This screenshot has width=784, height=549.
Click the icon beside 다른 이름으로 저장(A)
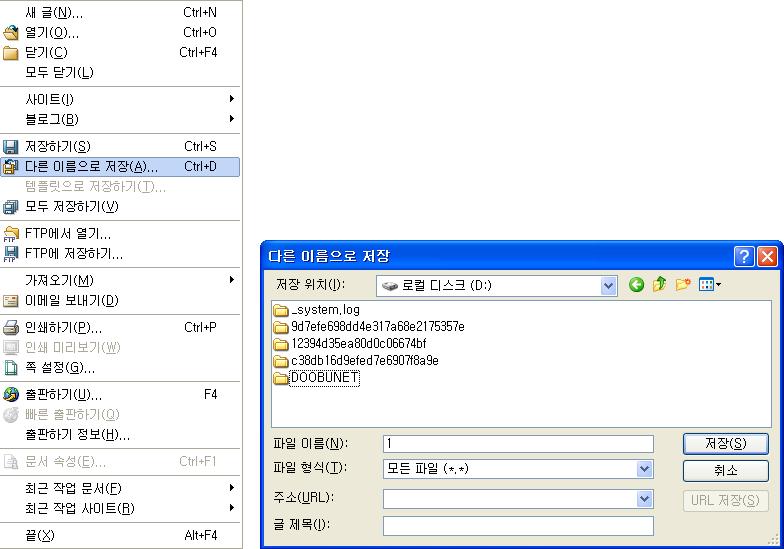10,166
